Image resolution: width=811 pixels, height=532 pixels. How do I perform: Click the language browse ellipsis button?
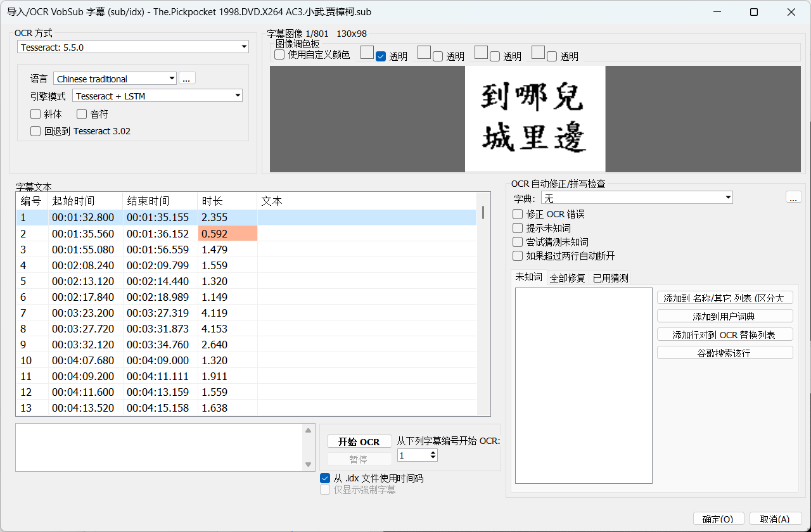click(187, 79)
